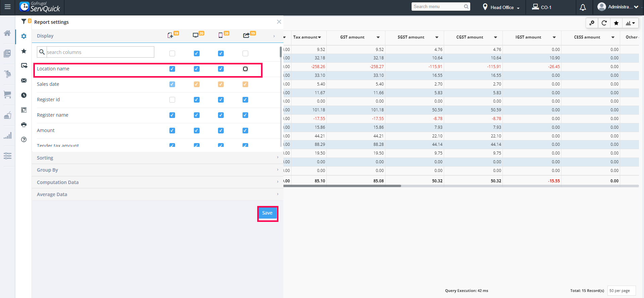
Task: Select the gear settings panel icon
Action: click(24, 36)
